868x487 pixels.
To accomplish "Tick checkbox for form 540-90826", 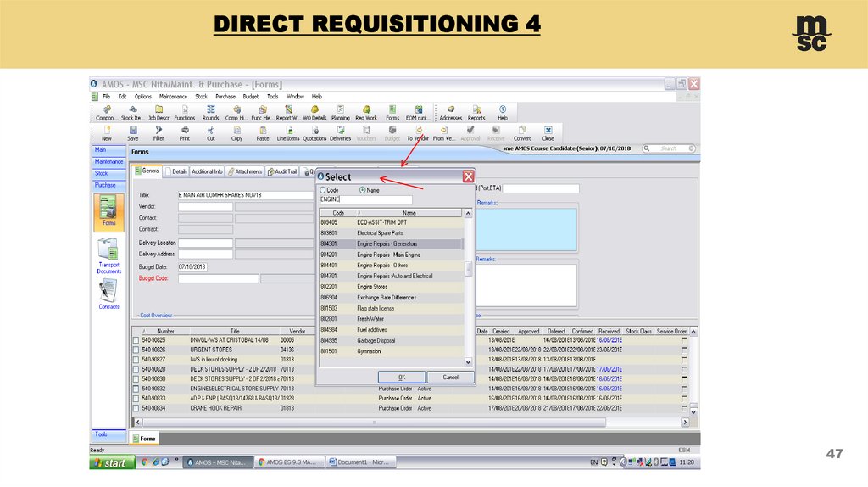I will [x=136, y=350].
